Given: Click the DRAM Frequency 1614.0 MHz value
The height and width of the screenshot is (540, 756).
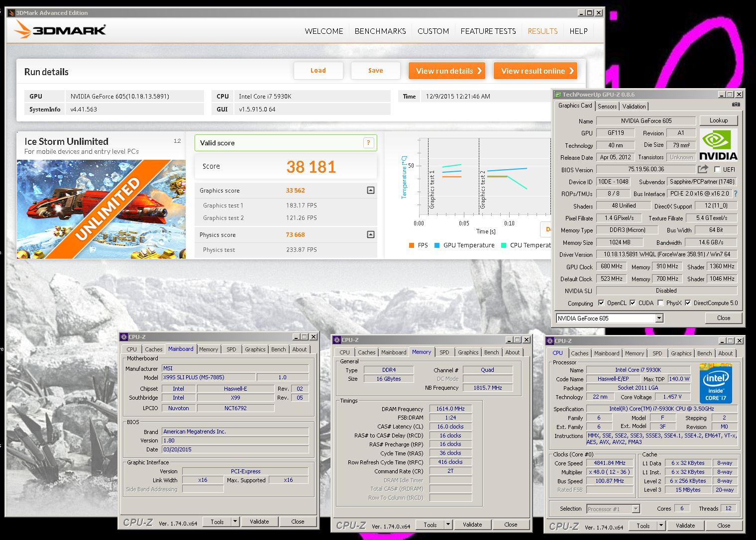Looking at the screenshot, I should point(450,409).
